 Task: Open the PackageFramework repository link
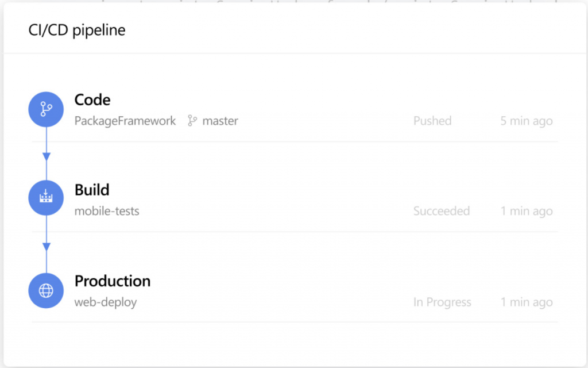click(125, 121)
